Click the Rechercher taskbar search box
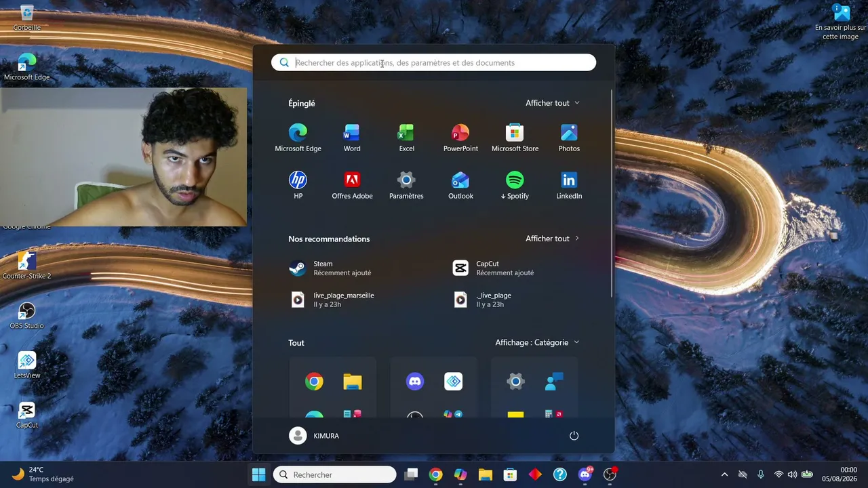The height and width of the screenshot is (488, 868). (x=334, y=474)
